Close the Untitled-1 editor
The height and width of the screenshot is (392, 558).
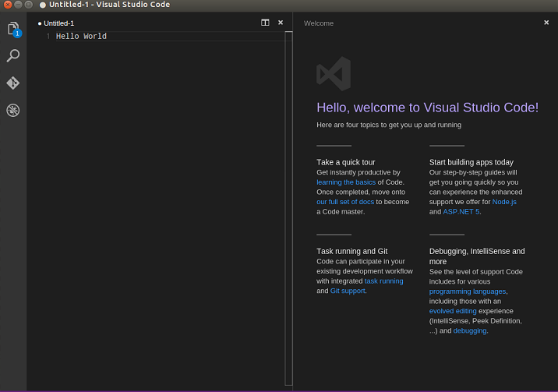click(281, 23)
